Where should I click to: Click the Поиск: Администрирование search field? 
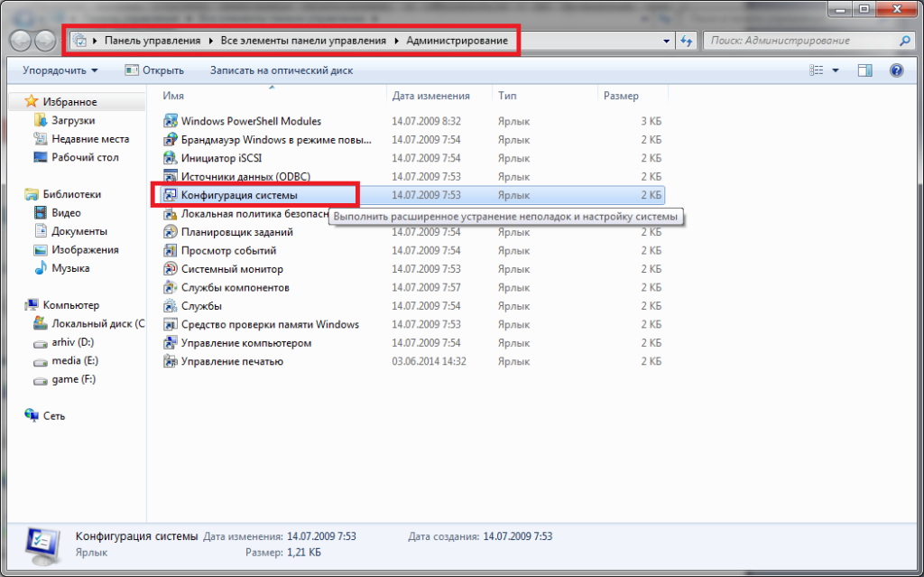(x=801, y=41)
